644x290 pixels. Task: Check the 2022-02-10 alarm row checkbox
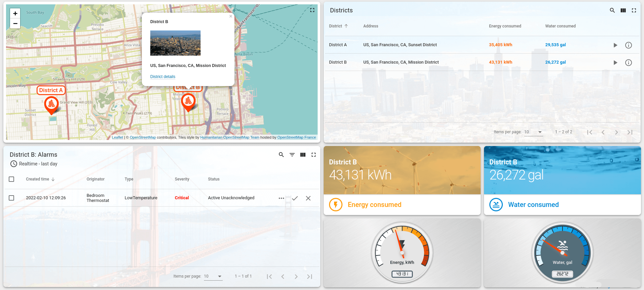(11, 198)
